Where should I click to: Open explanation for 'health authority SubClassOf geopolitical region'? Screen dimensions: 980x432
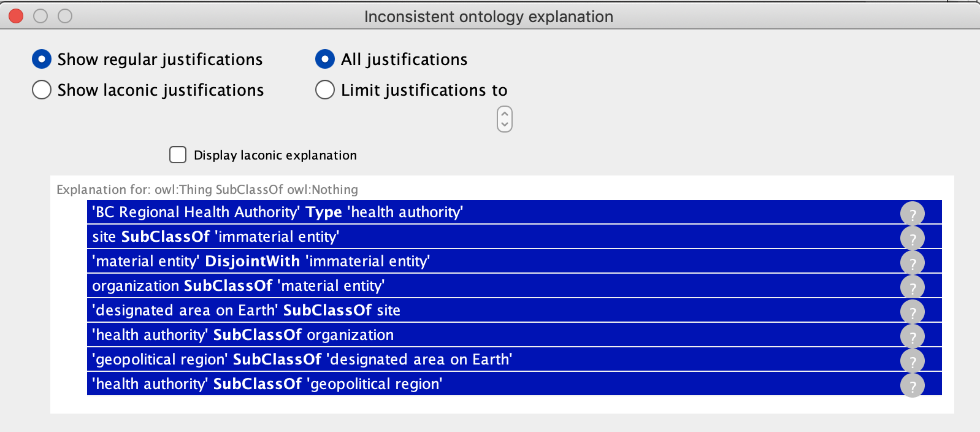pyautogui.click(x=913, y=385)
